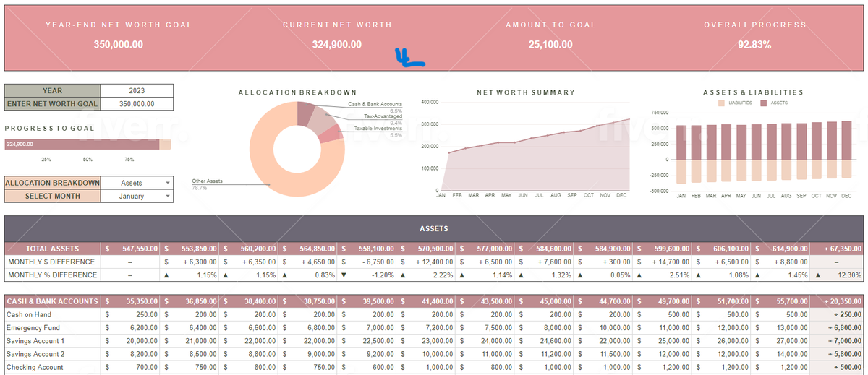This screenshot has width=868, height=375.
Task: Click the up triangle beside 12.30%
Action: (x=818, y=275)
